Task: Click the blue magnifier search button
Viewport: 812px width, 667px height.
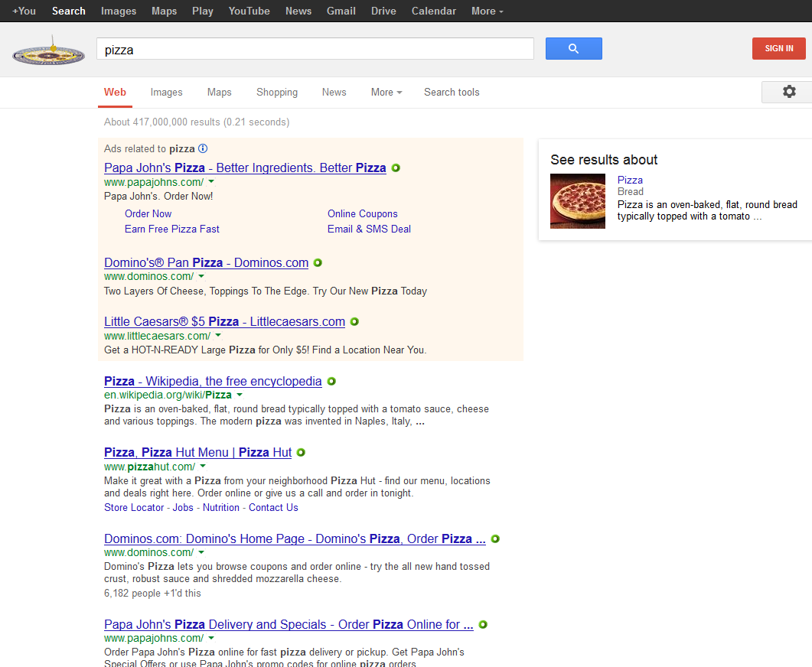Action: (573, 49)
